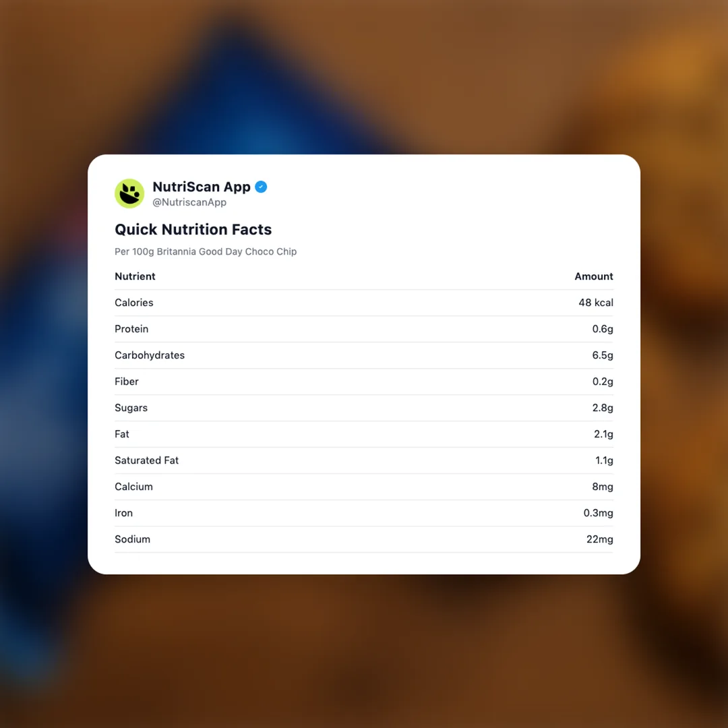The image size is (728, 728).
Task: Click the 2.1g Fat amount
Action: coord(603,434)
